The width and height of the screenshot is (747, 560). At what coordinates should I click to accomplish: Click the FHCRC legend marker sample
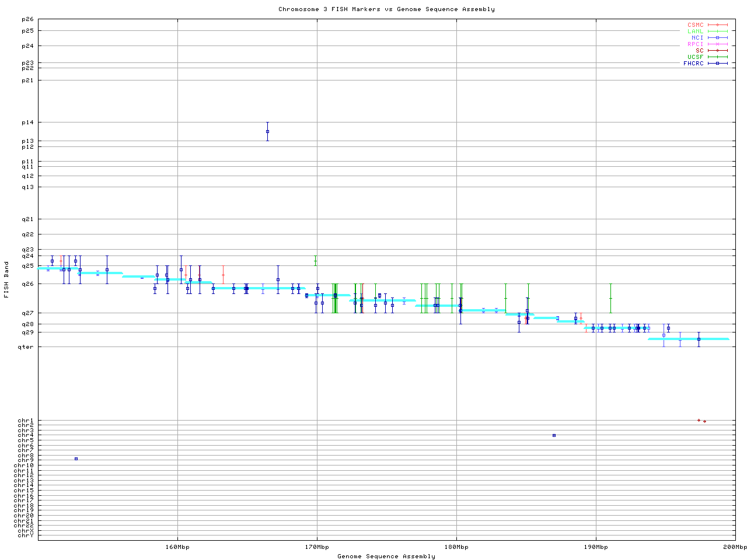pyautogui.click(x=717, y=63)
